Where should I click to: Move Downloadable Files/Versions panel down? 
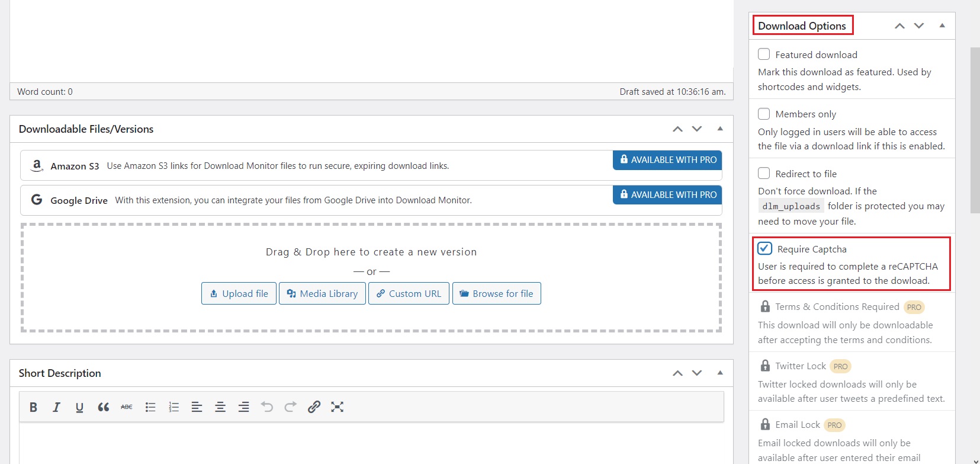[697, 129]
